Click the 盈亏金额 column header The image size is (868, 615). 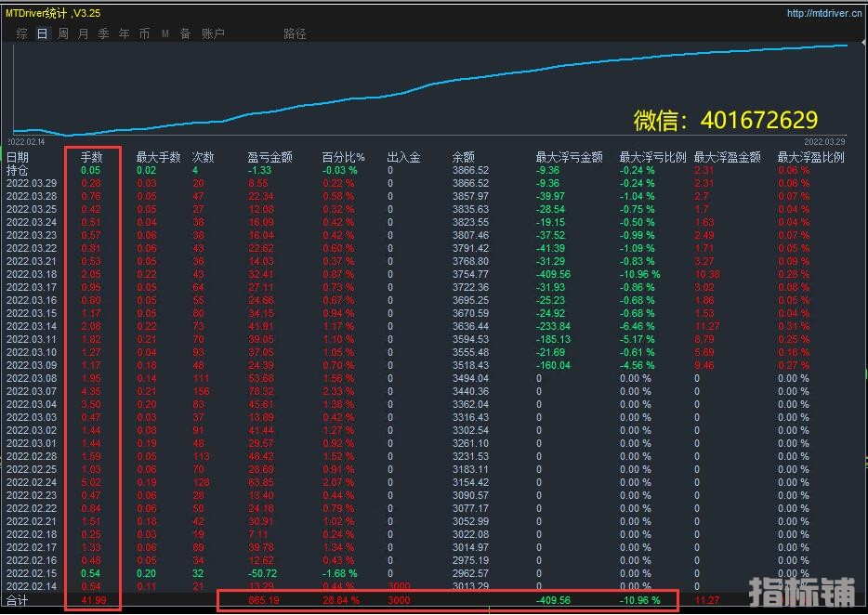tap(270, 158)
